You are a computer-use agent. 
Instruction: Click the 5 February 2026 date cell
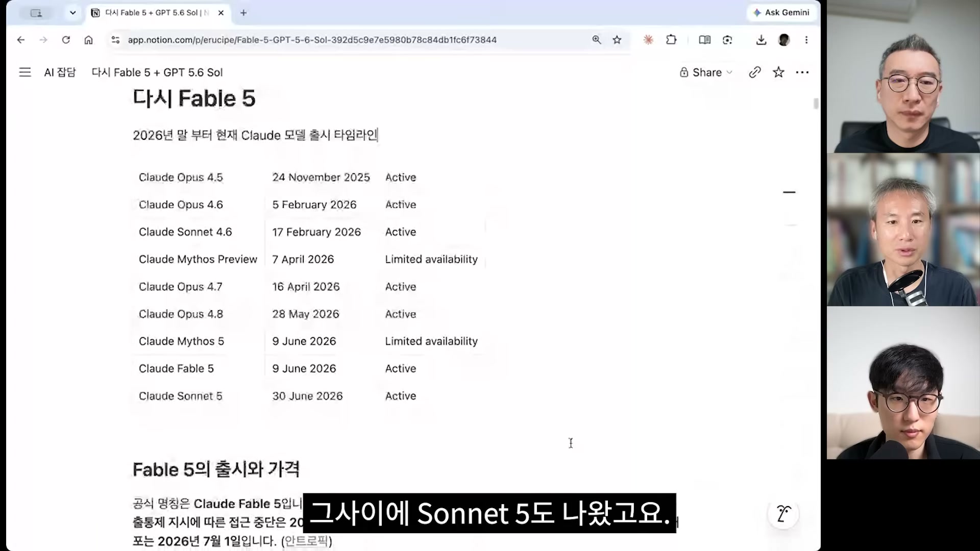coord(314,205)
